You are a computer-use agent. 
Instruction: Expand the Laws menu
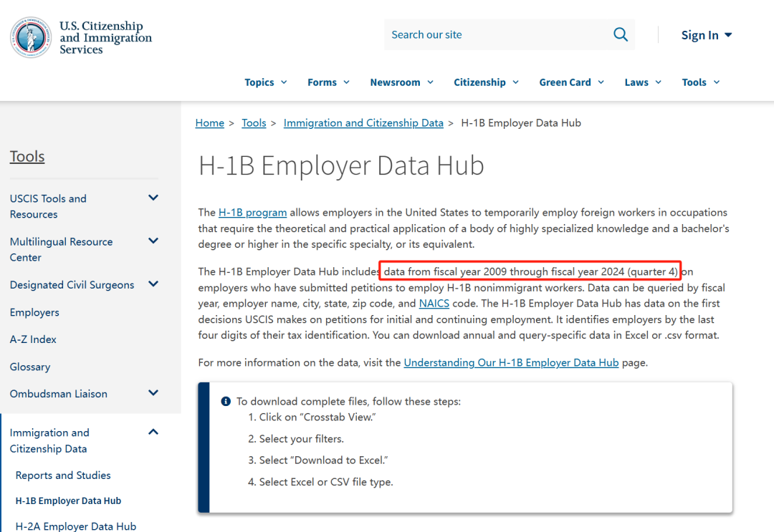(643, 82)
